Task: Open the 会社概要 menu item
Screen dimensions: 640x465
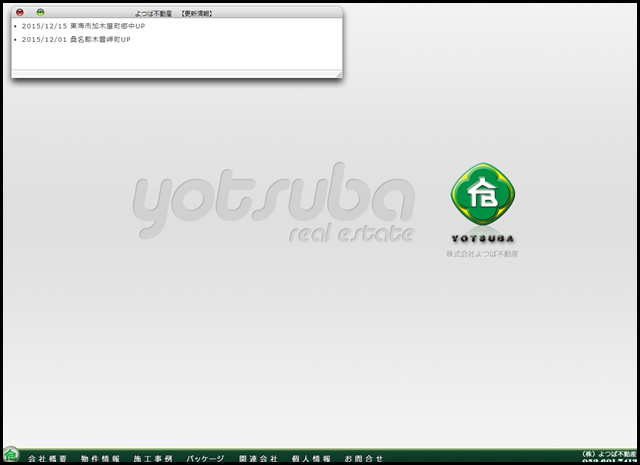Action: (x=47, y=458)
